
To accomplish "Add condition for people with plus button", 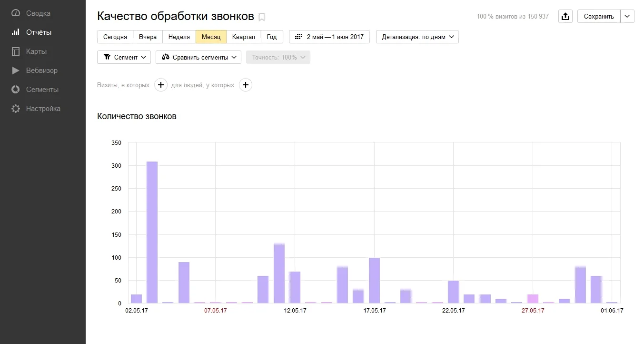I will 246,85.
